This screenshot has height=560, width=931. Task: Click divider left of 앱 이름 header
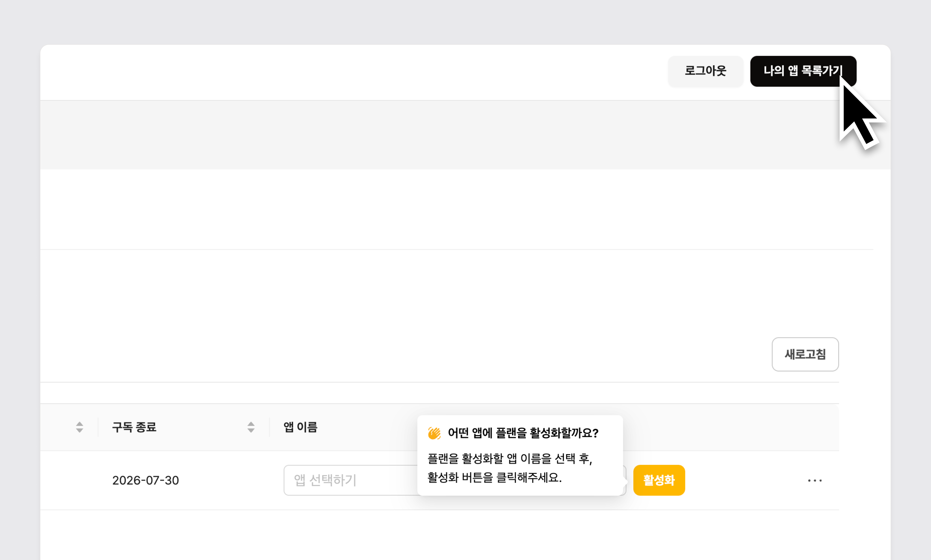(x=269, y=427)
